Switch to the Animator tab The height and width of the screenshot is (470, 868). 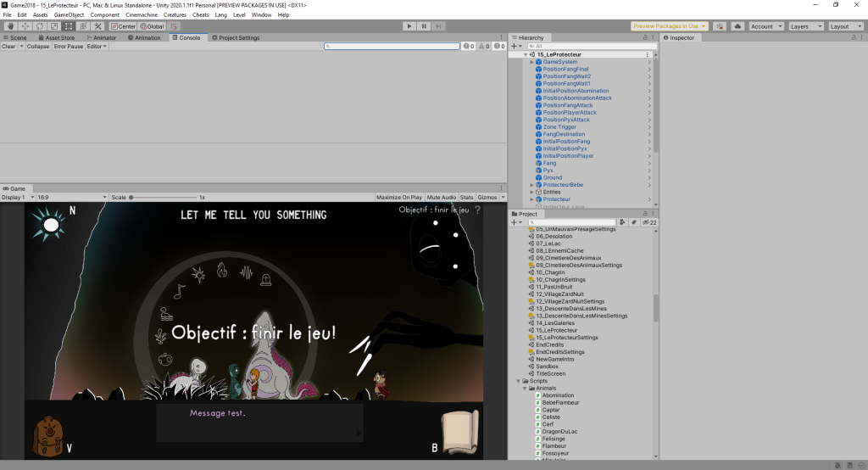pos(102,37)
